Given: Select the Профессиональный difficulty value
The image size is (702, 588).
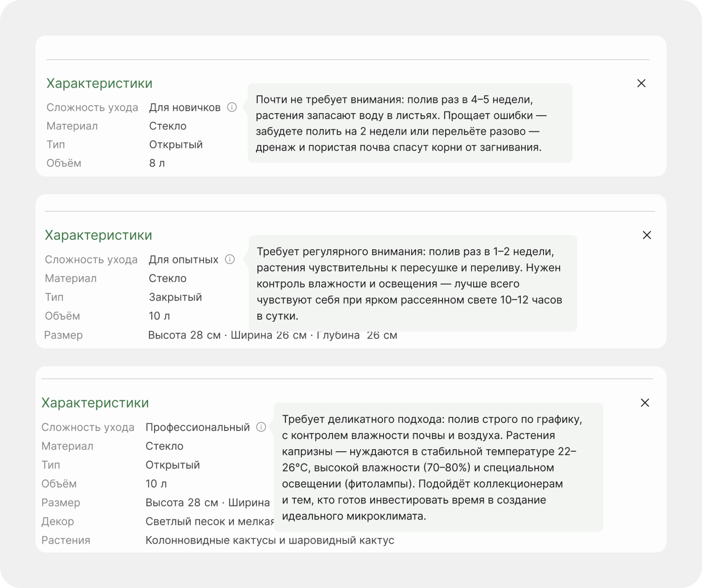Looking at the screenshot, I should pyautogui.click(x=198, y=427).
